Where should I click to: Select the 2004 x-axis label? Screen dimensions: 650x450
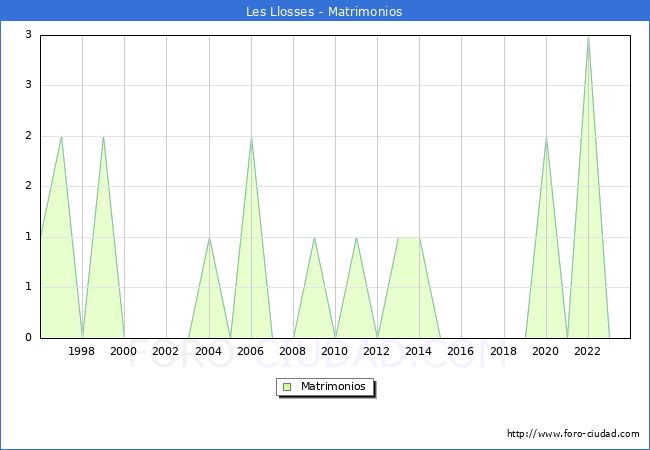209,351
